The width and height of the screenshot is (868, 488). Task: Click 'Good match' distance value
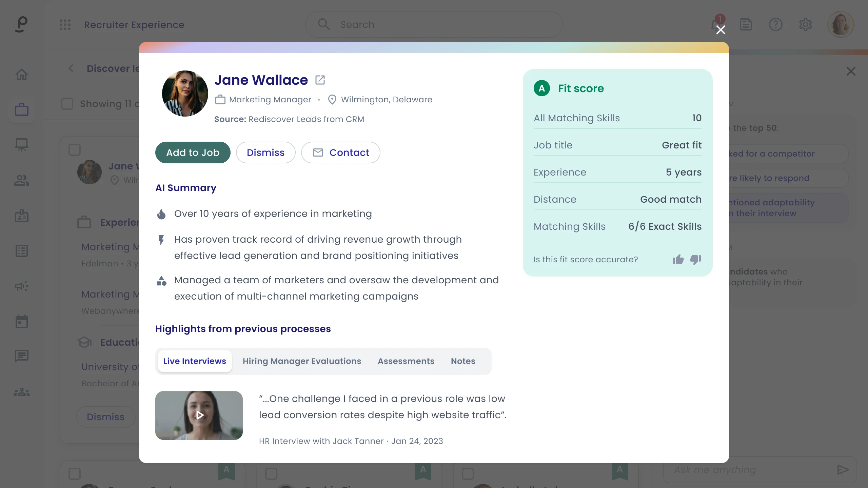coord(671,199)
